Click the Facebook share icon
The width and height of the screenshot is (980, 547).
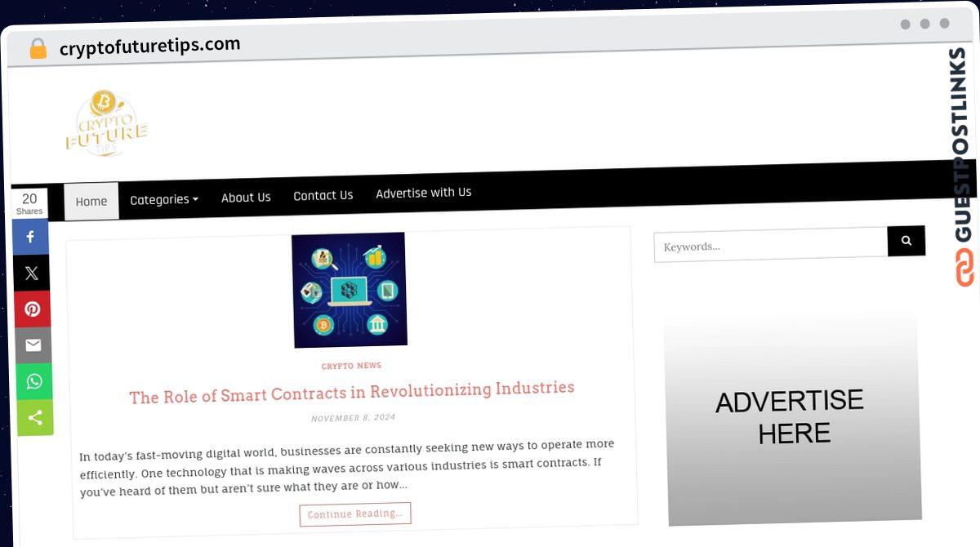coord(30,237)
